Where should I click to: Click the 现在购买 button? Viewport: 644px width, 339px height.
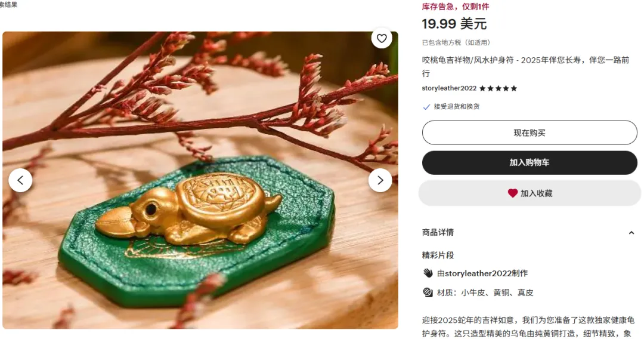coord(530,132)
